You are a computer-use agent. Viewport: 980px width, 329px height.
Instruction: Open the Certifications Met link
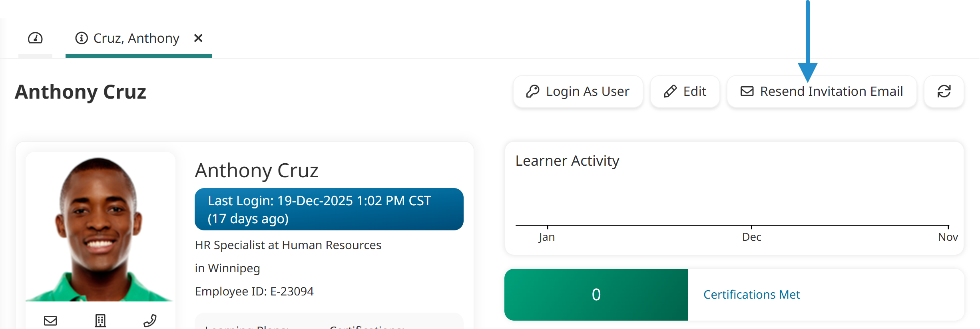pos(751,294)
